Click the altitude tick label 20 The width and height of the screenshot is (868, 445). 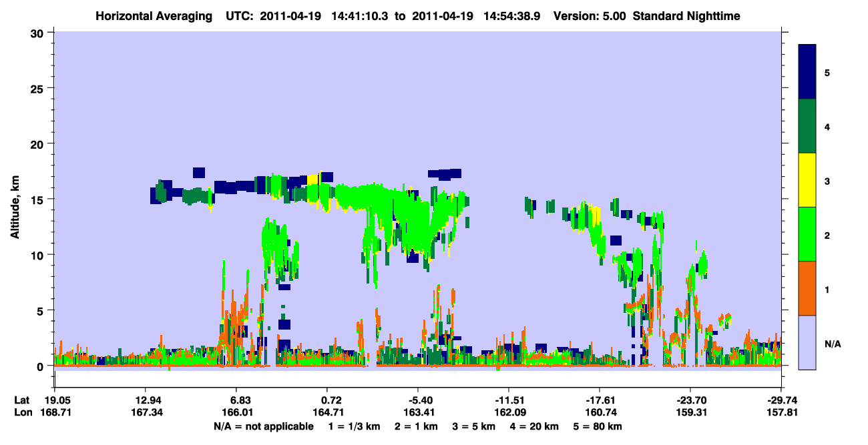[39, 143]
